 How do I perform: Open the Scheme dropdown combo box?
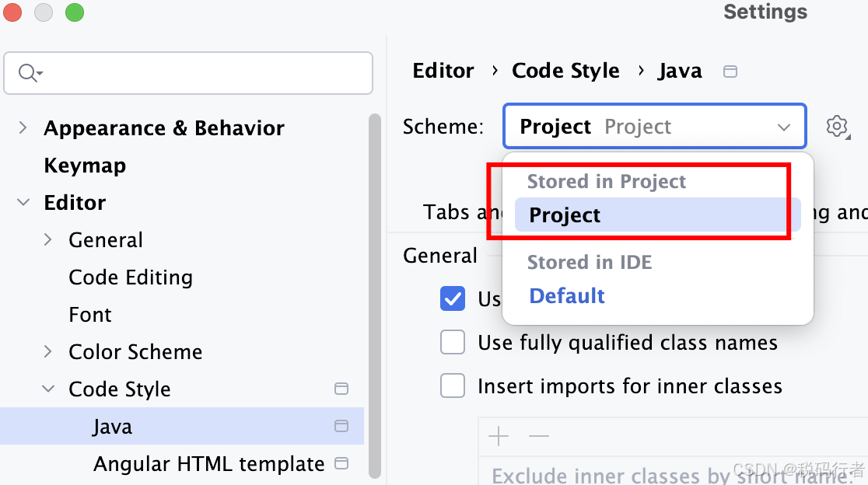coord(654,126)
